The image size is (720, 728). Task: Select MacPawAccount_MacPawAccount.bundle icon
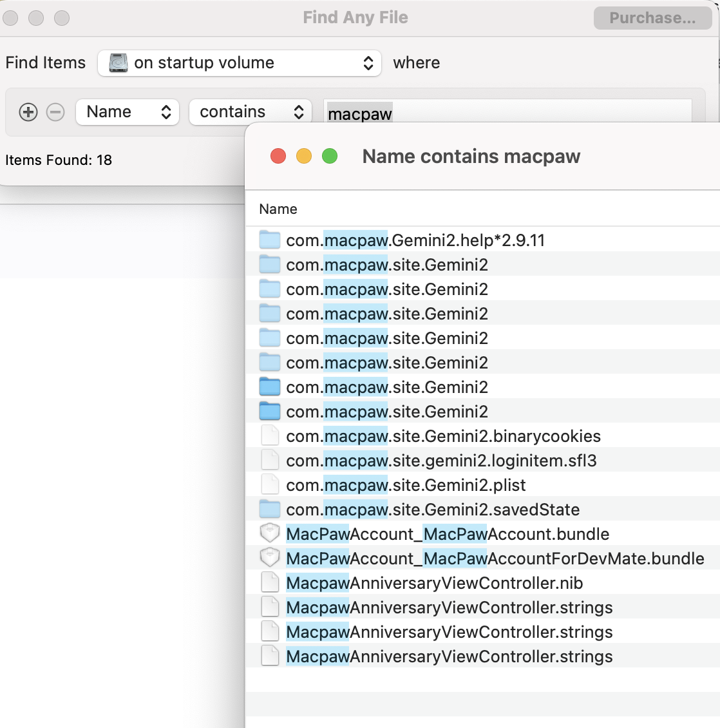click(x=270, y=533)
